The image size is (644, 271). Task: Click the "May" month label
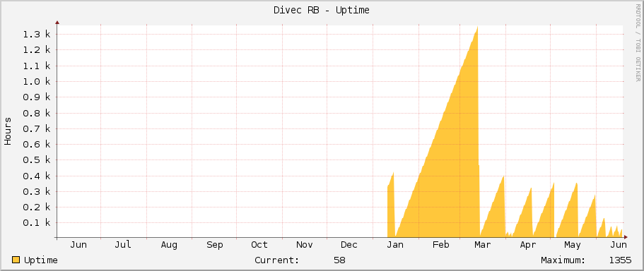(573, 245)
